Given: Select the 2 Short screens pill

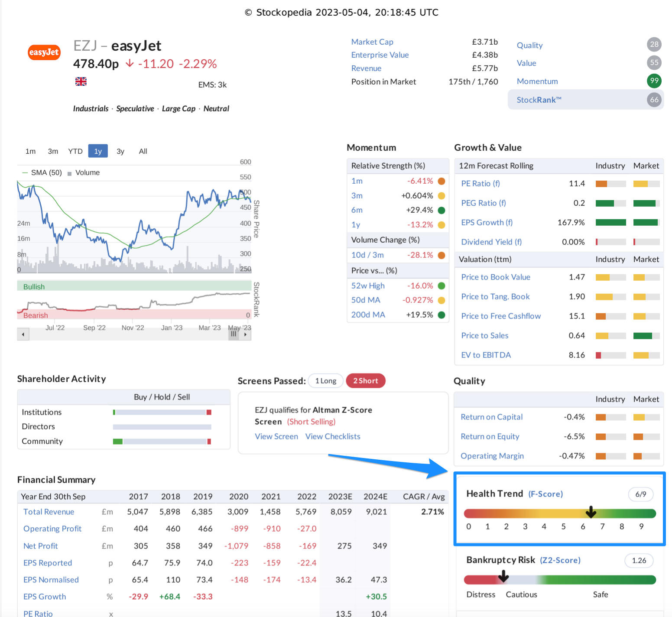Looking at the screenshot, I should 365,381.
